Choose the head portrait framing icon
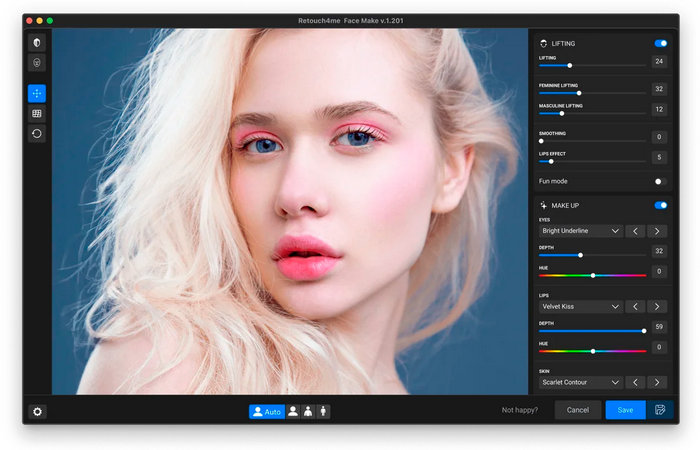This screenshot has height=450, width=700. click(x=293, y=412)
